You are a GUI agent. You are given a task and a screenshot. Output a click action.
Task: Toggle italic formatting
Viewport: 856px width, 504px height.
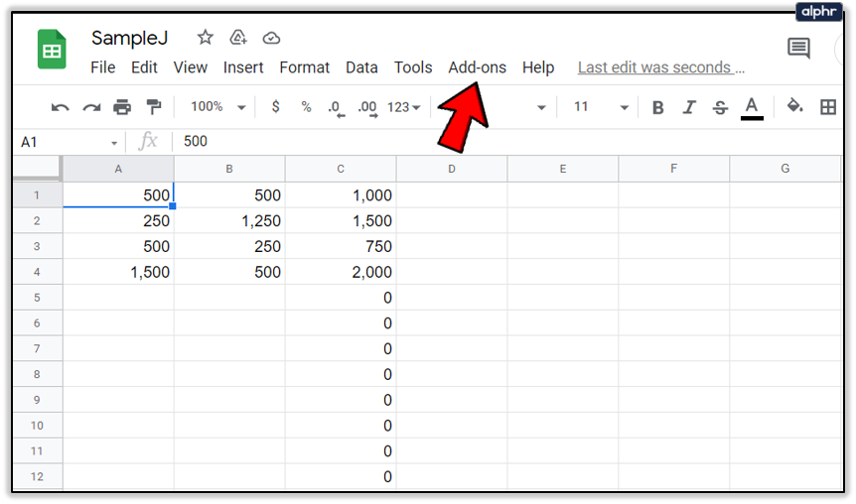click(x=689, y=107)
